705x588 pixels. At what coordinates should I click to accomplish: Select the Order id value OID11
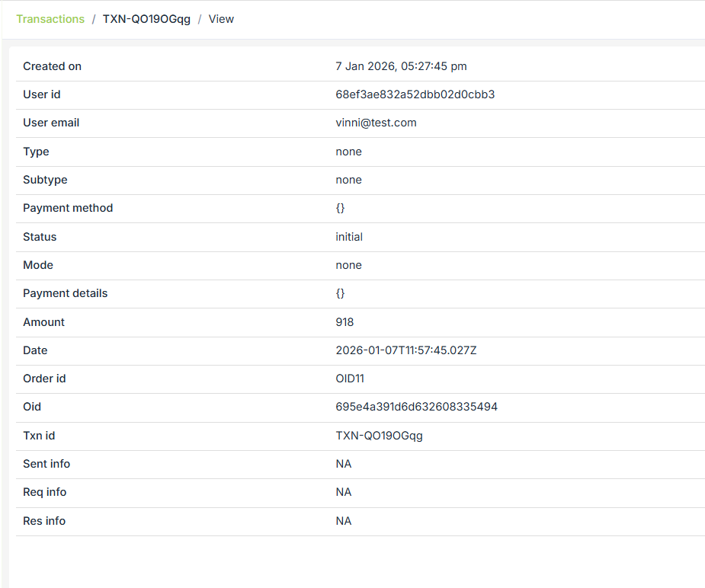351,379
